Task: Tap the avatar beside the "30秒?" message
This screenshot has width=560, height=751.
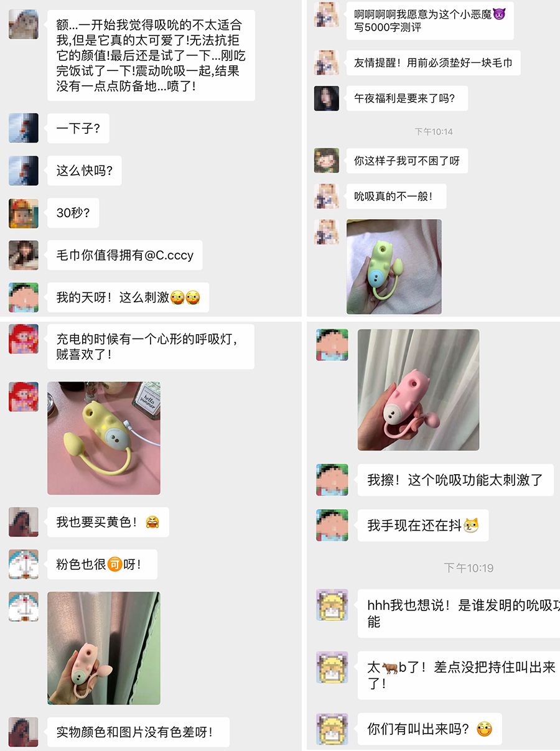Action: pyautogui.click(x=24, y=213)
